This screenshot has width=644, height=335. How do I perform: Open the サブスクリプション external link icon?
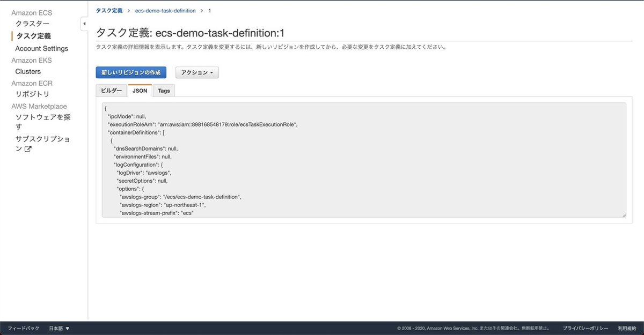(x=28, y=150)
